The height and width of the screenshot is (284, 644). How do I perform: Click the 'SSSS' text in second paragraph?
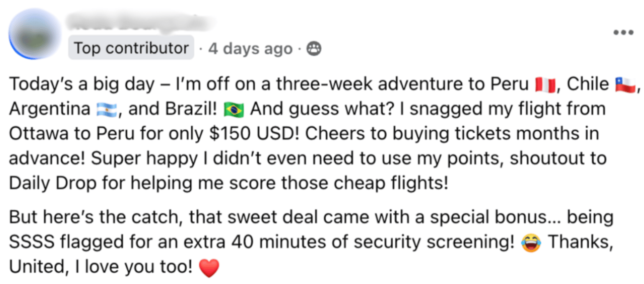coord(32,242)
